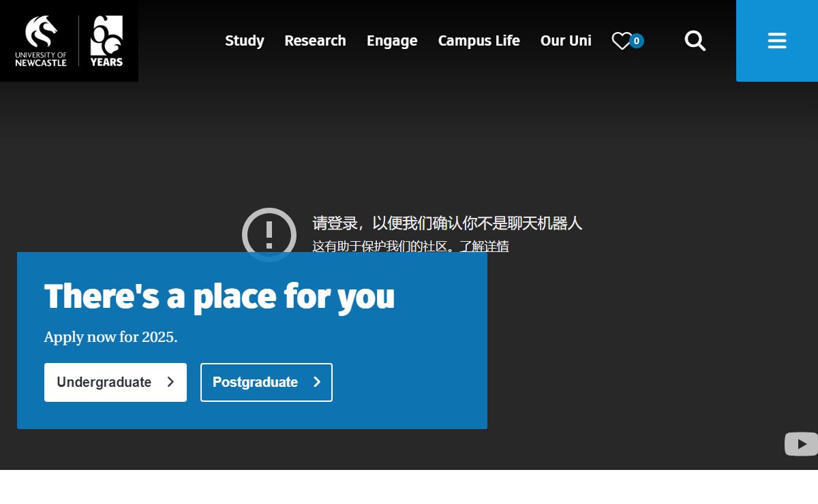Open the blue hamburger menu
Viewport: 818px width, 504px height.
coord(777,41)
